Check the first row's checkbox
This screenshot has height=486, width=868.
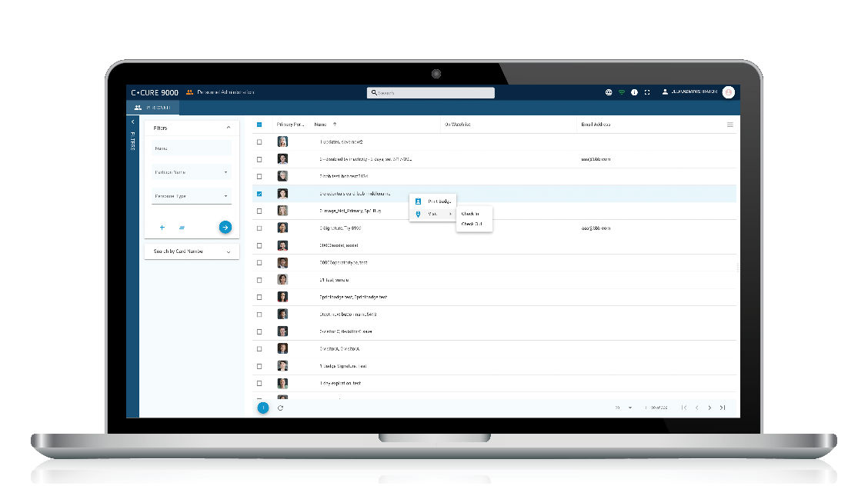pyautogui.click(x=259, y=142)
